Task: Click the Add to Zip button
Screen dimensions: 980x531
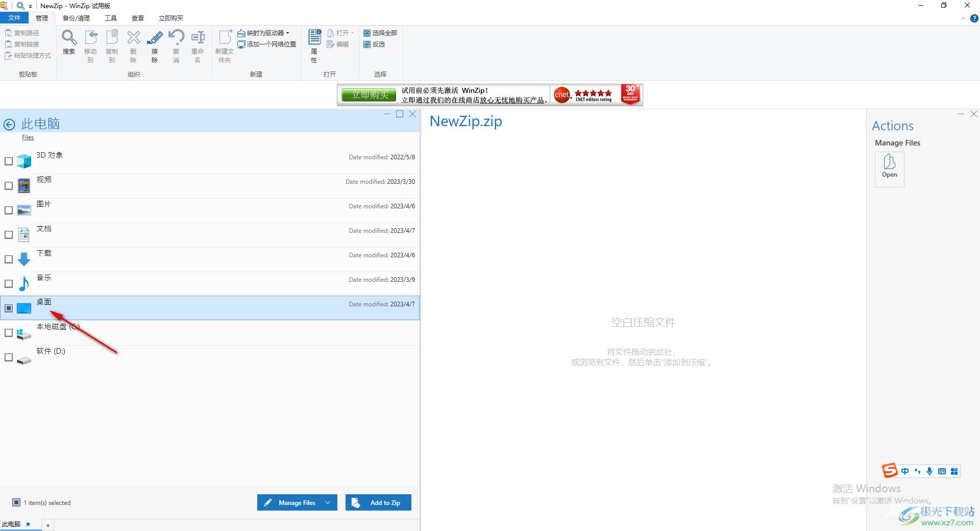Action: click(x=378, y=502)
